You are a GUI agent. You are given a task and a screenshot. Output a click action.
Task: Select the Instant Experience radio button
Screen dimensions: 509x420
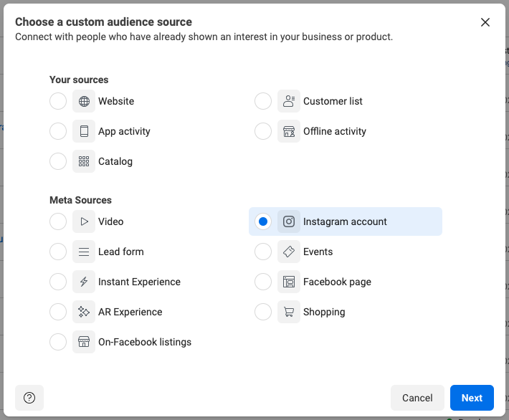click(58, 282)
